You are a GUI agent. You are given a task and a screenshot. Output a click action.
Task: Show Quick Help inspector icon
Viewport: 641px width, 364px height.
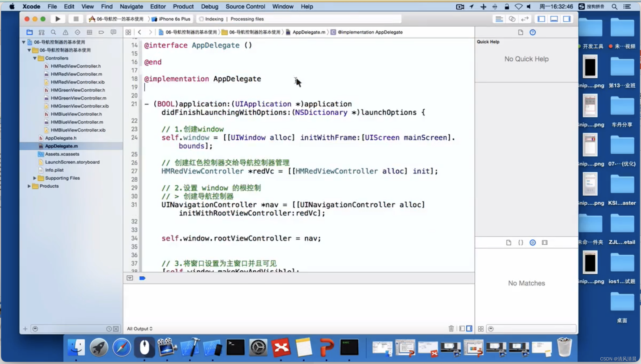click(532, 32)
